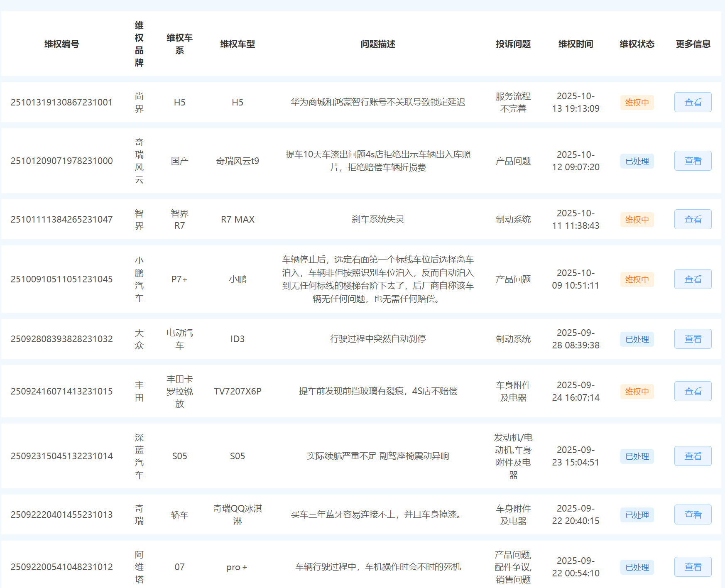Select the 投诉问题 column header

(513, 44)
